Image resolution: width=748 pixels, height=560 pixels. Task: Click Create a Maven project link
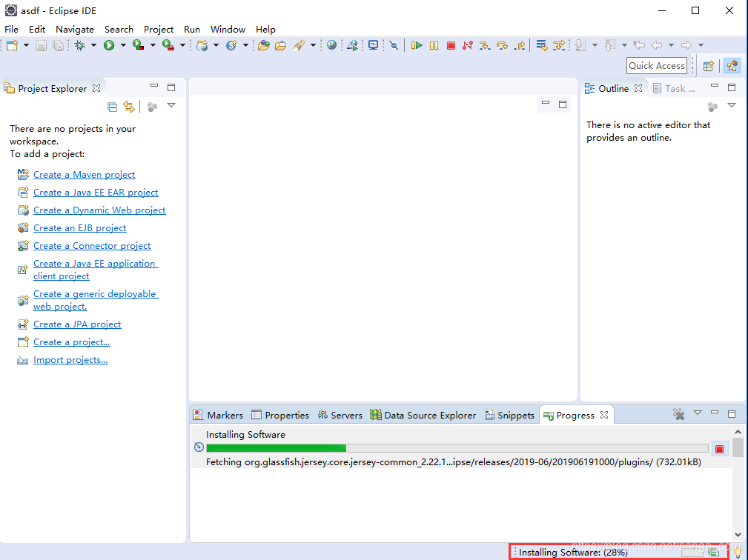coord(84,175)
